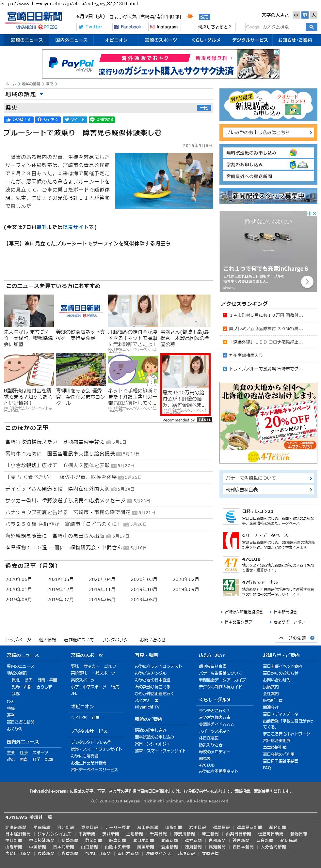Share article via LINE button
Screen dimensions: 321x868
pos(102,120)
